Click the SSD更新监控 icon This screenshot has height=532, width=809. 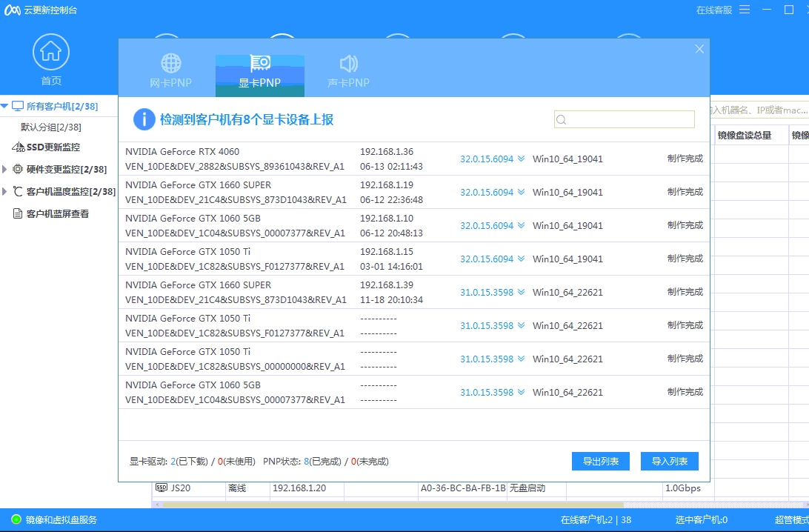tap(18, 147)
